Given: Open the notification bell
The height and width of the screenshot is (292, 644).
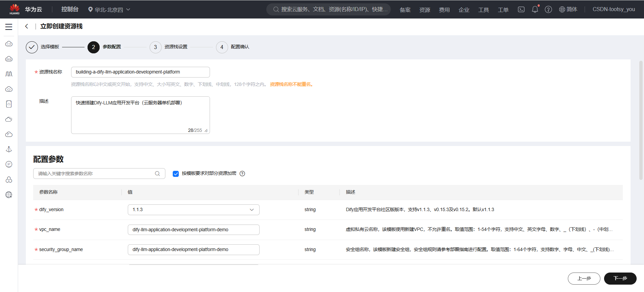Looking at the screenshot, I should (535, 9).
